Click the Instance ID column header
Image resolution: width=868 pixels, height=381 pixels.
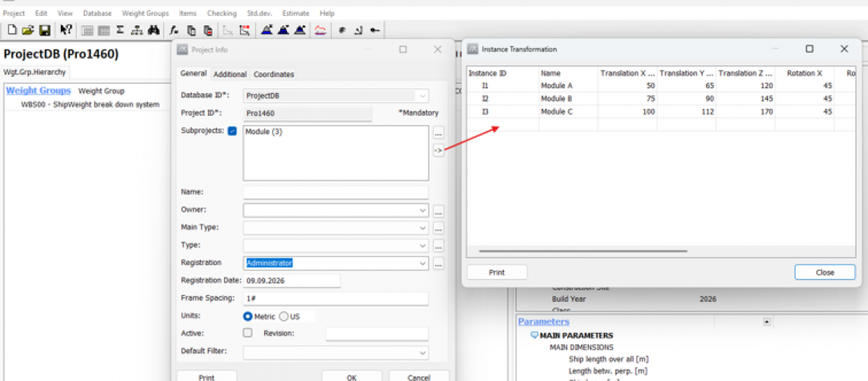[503, 73]
